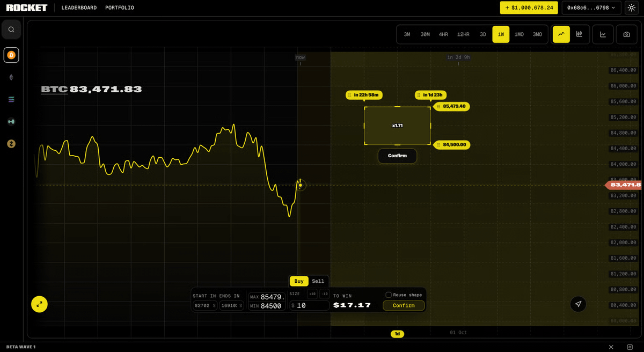Open the Leaderboard page
The width and height of the screenshot is (644, 352).
pos(79,8)
